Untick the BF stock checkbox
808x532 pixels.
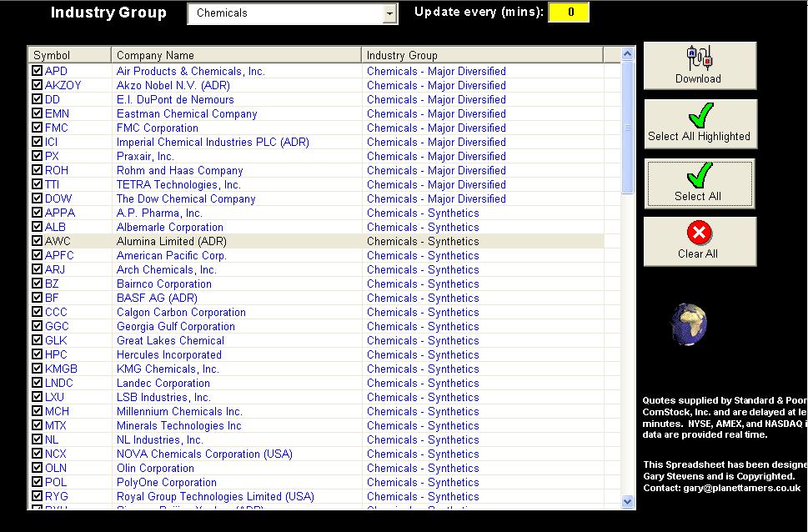[x=38, y=299]
